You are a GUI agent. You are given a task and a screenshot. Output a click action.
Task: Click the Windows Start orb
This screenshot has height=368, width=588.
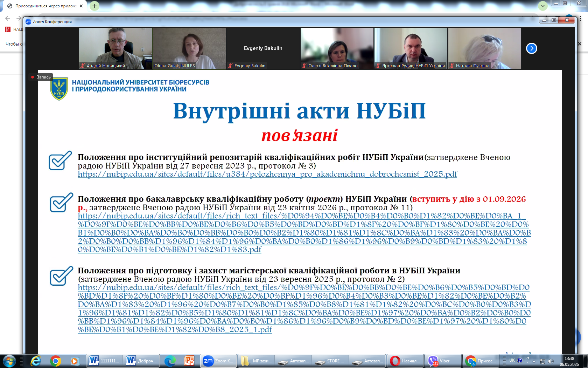tap(9, 361)
